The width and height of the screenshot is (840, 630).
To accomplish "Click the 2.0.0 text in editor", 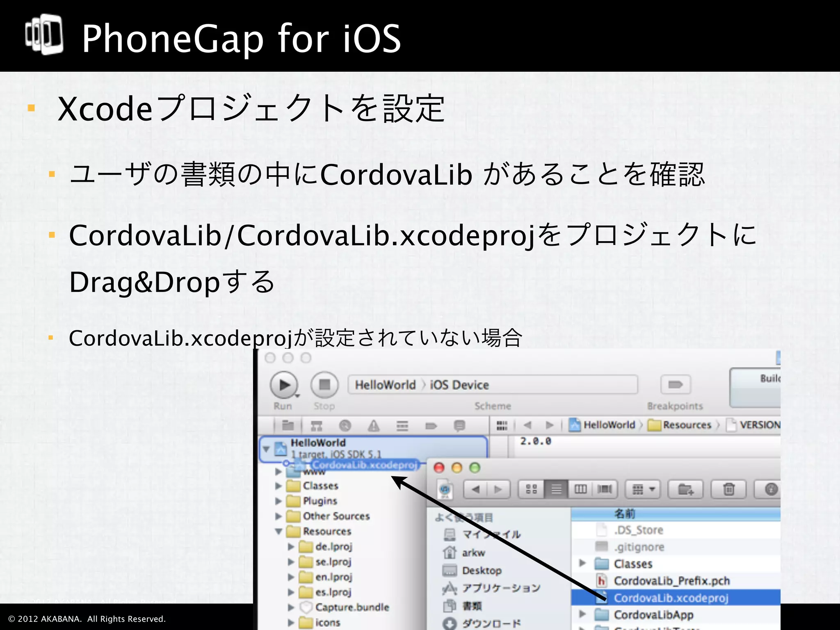I will pyautogui.click(x=536, y=441).
